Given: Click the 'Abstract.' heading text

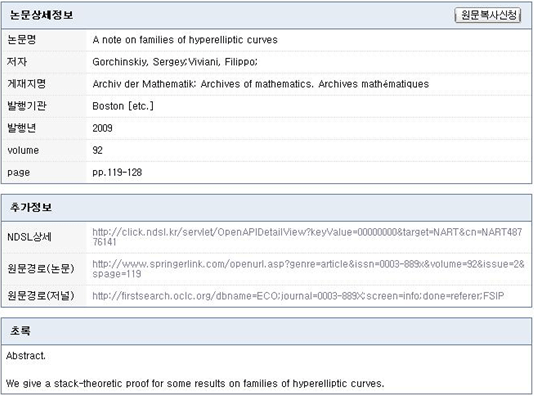Looking at the screenshot, I should [x=26, y=356].
